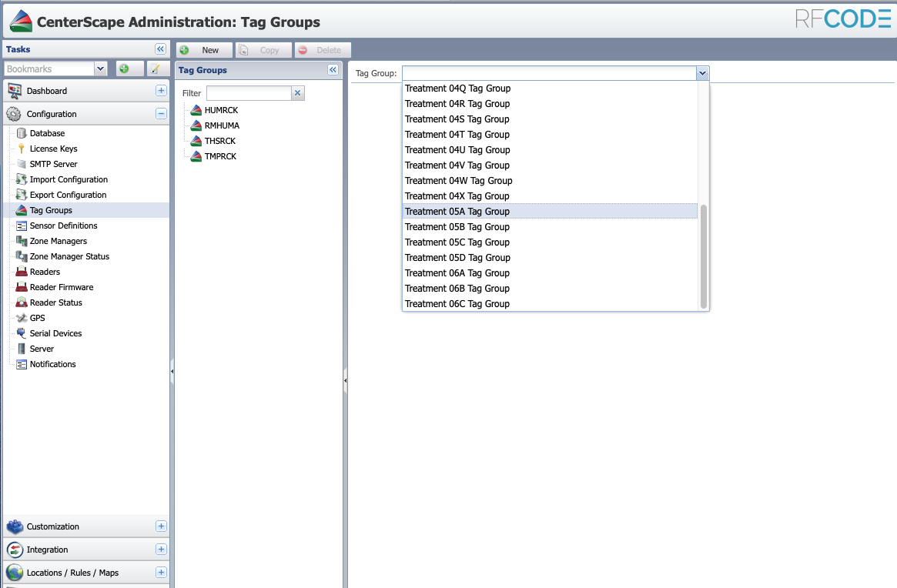Choose Treatment 04R Tag Group option
The width and height of the screenshot is (897, 588).
point(551,104)
